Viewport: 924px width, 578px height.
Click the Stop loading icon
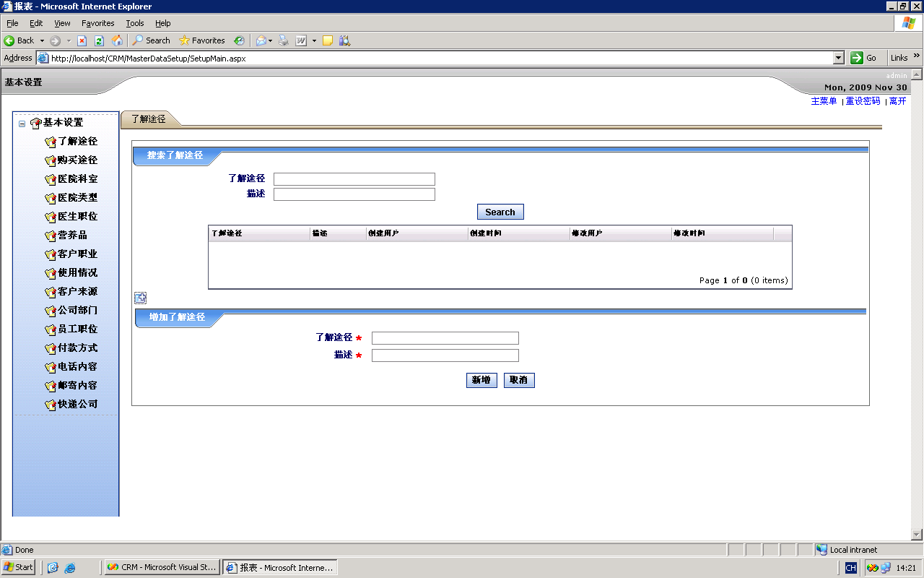82,40
